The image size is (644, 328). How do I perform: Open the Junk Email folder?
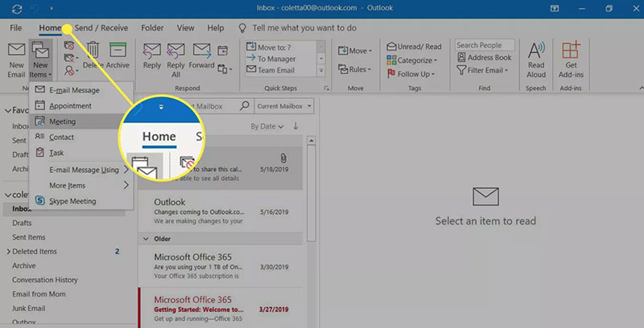(28, 309)
